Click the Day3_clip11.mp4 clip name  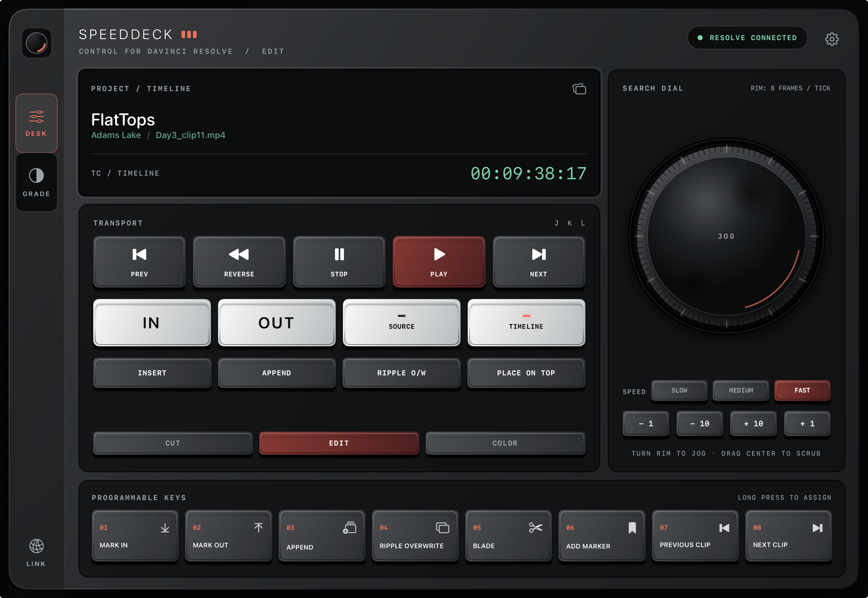(190, 135)
